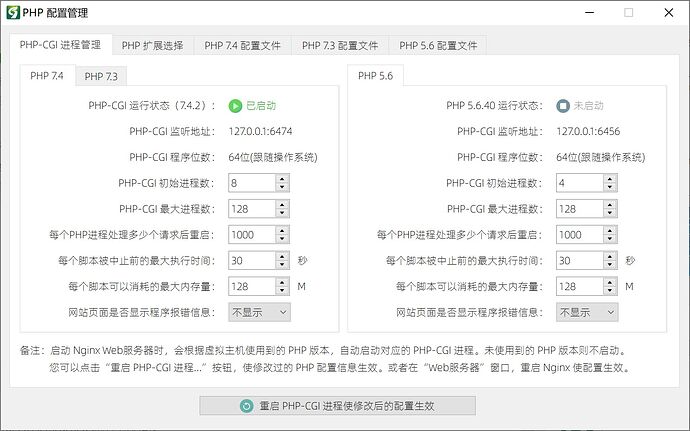Decrease PHP 7.4 最大执行时间 seconds
The height and width of the screenshot is (431, 690).
pyautogui.click(x=282, y=265)
